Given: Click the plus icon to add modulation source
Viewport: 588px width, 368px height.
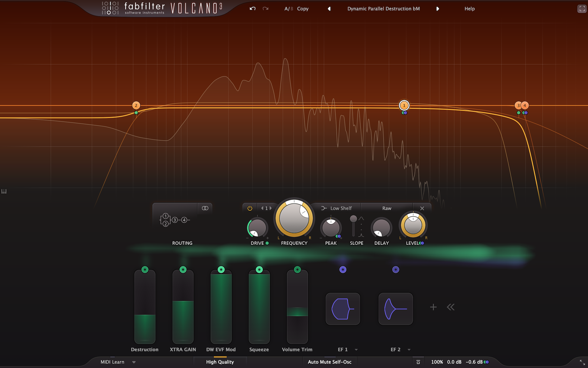Looking at the screenshot, I should [433, 307].
